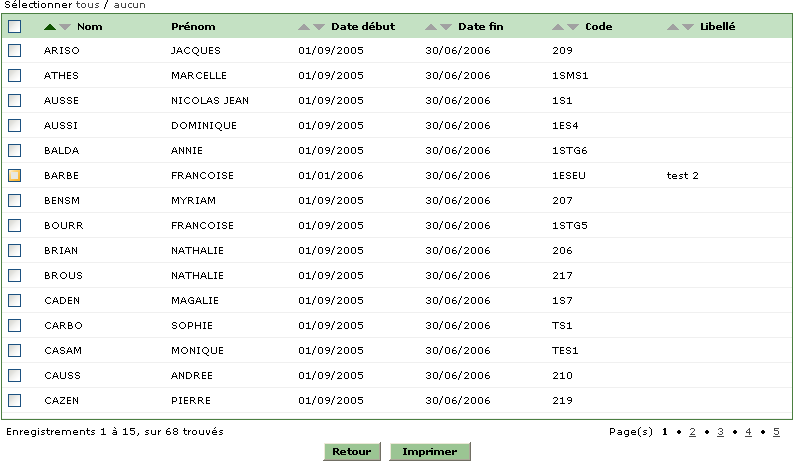Sort Date début ascending arrow
The height and width of the screenshot is (461, 793).
[303, 27]
